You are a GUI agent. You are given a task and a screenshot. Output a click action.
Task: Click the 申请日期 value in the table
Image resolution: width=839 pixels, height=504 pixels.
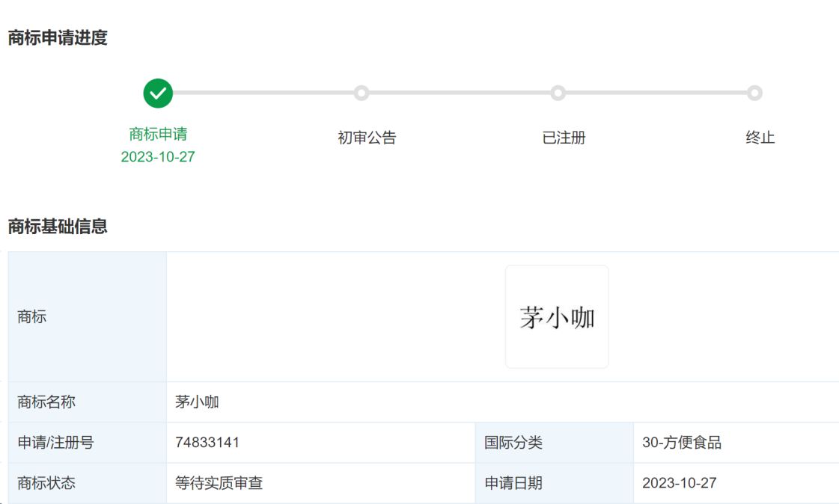(679, 483)
